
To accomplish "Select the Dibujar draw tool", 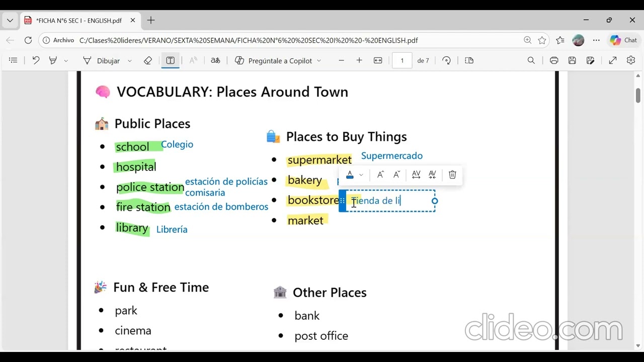I will pyautogui.click(x=102, y=60).
